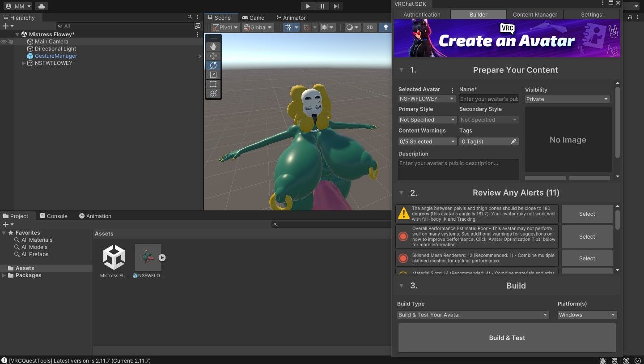Image resolution: width=644 pixels, height=364 pixels.
Task: Toggle the grid visibility button in Scene
Action: 288,27
